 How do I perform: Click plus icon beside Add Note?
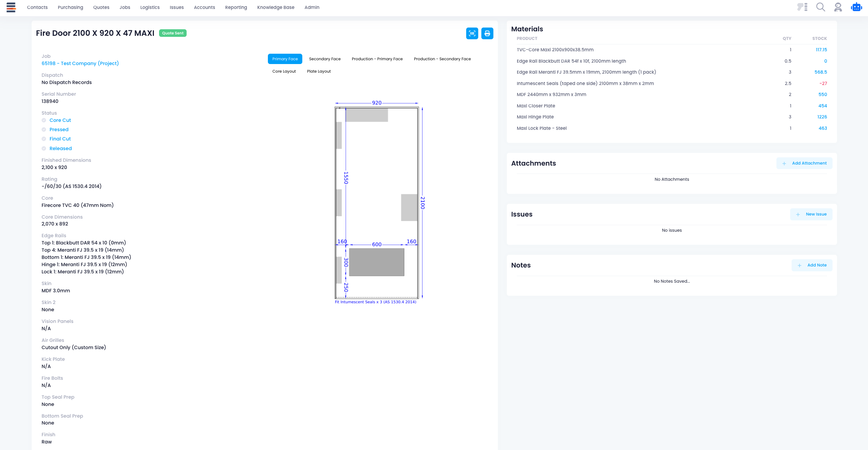pyautogui.click(x=799, y=265)
